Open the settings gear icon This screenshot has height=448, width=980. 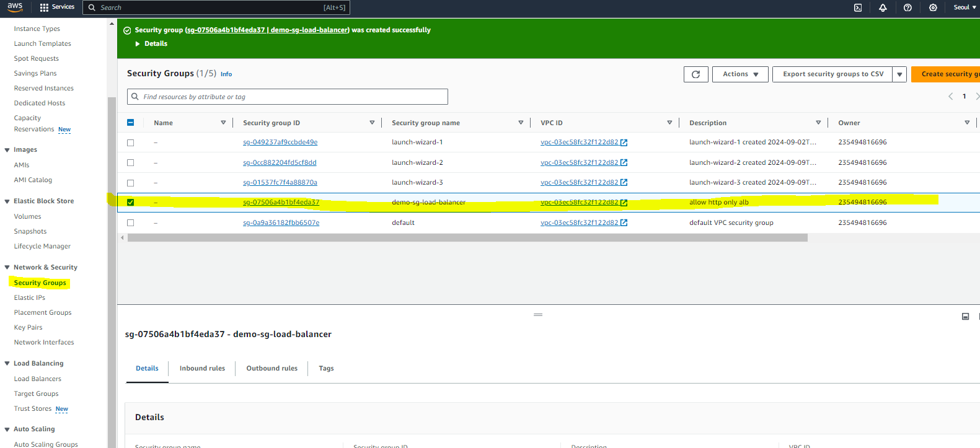[x=933, y=7]
